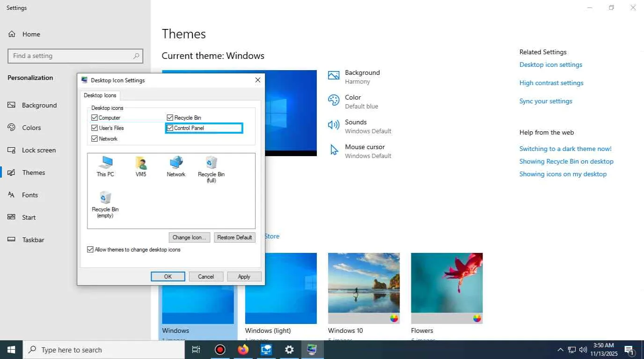Open Showing Recycle Bin on desktop link
Image resolution: width=644 pixels, height=359 pixels.
566,161
